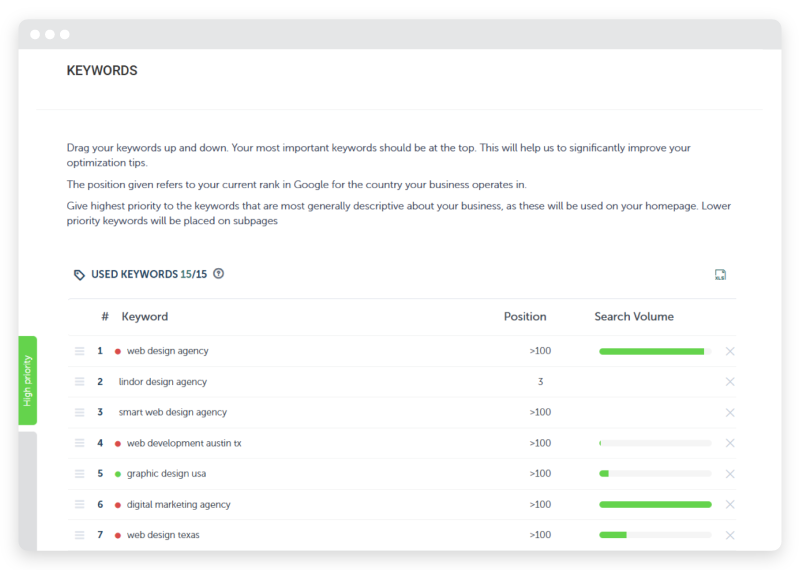Click the drag handle for 'digital marketing agency'

tap(80, 504)
